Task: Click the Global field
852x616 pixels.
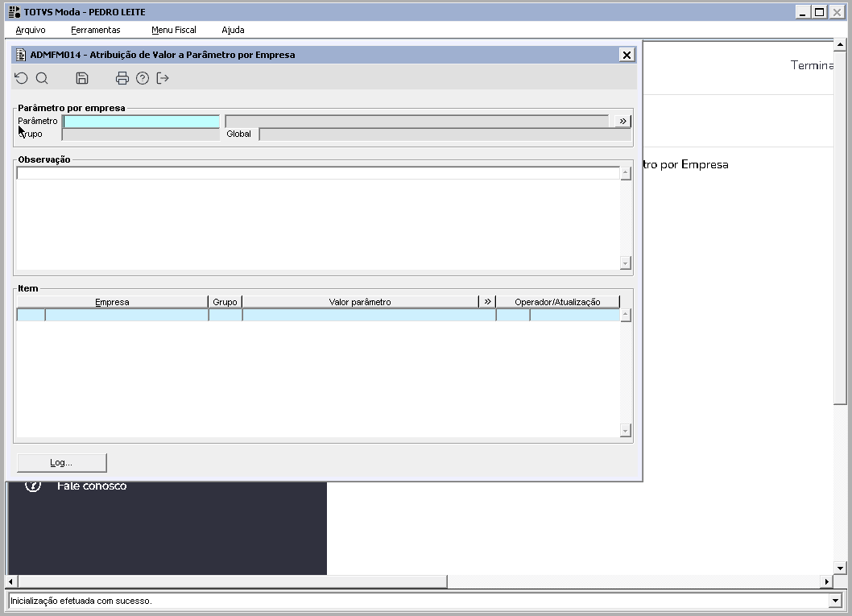Action: click(445, 134)
